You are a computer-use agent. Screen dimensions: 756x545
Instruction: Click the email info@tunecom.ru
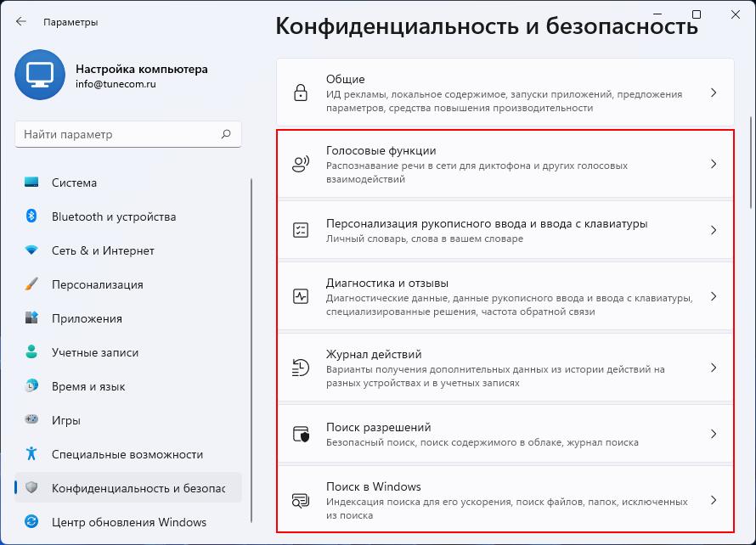coord(116,84)
